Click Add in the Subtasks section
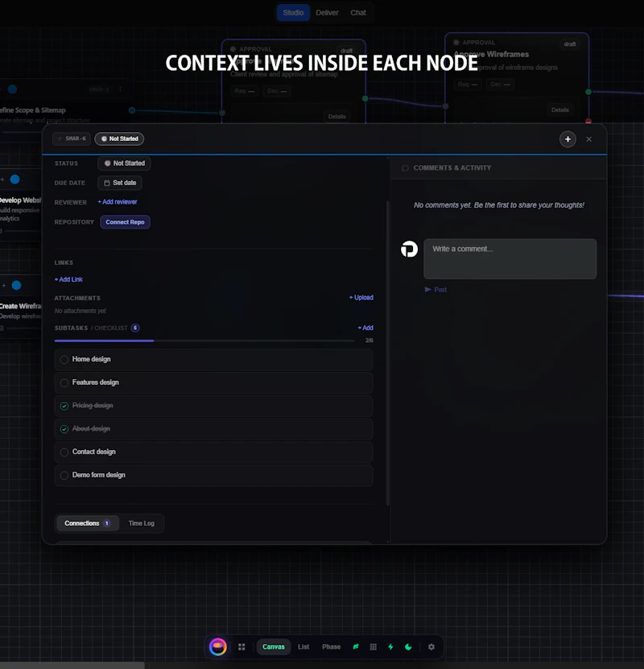644x669 pixels. [x=365, y=328]
